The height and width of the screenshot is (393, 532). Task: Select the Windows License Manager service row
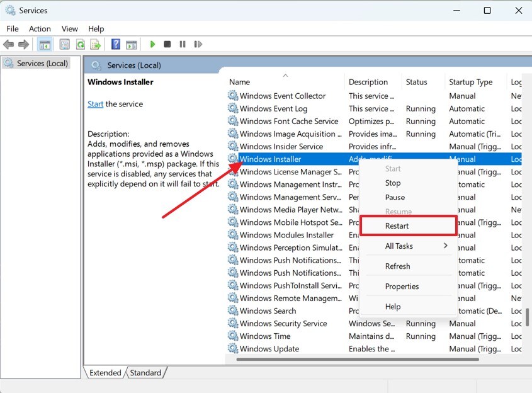[x=290, y=172]
